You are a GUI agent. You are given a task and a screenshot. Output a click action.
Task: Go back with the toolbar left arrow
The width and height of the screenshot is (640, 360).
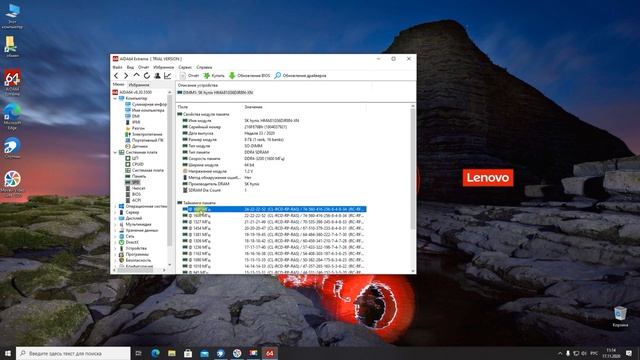pyautogui.click(x=116, y=76)
